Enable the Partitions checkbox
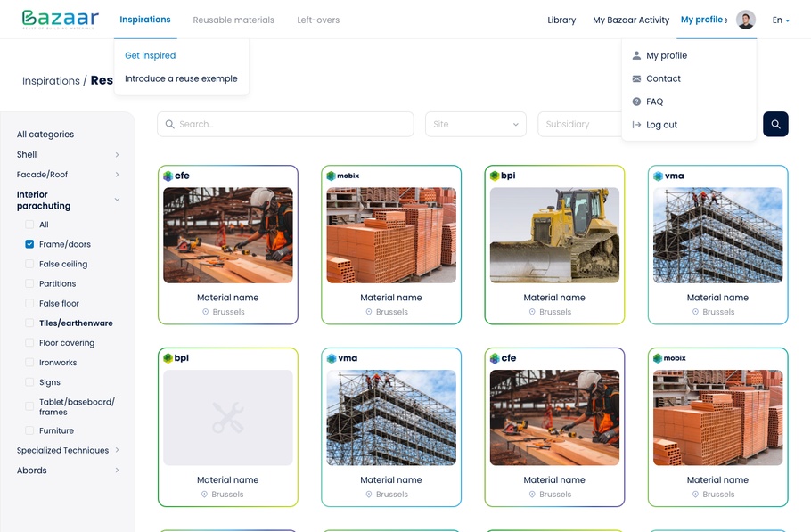Screen dimensions: 811x532 pos(29,283)
